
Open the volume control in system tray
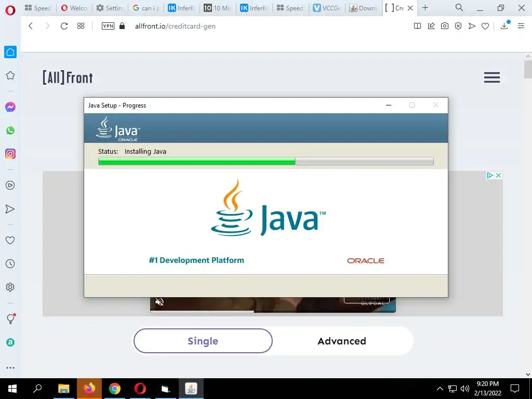click(465, 389)
